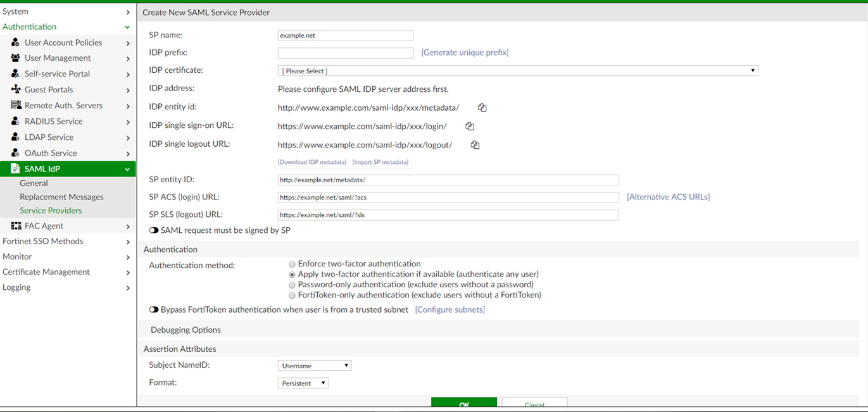
Task: Toggle SAML request must be signed by SP
Action: pos(154,231)
